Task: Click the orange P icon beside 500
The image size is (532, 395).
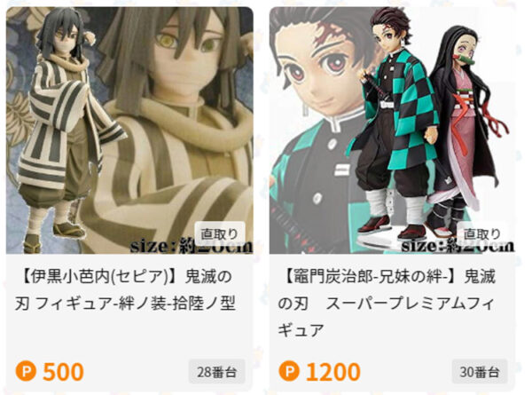Action: click(26, 371)
